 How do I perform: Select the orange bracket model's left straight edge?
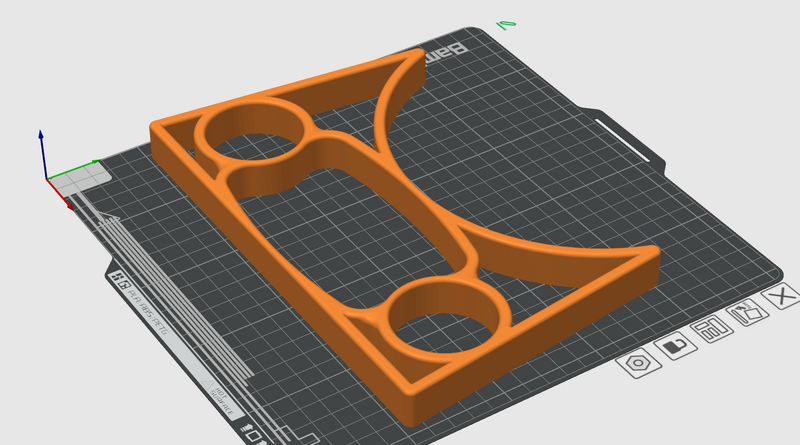pyautogui.click(x=270, y=270)
